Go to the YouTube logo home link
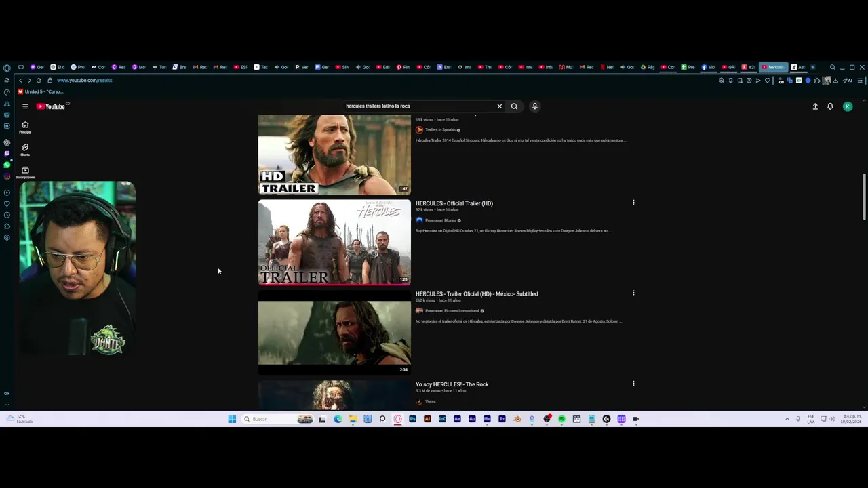This screenshot has width=868, height=488. click(x=51, y=106)
